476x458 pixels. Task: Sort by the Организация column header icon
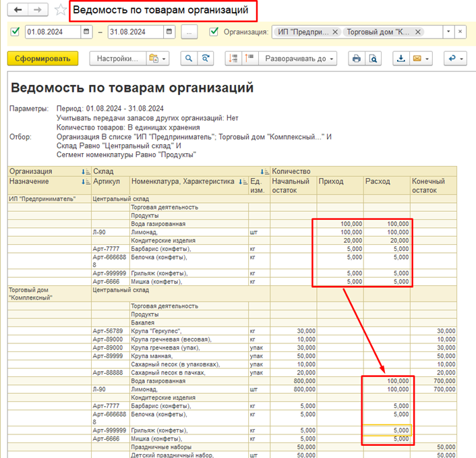(x=86, y=171)
